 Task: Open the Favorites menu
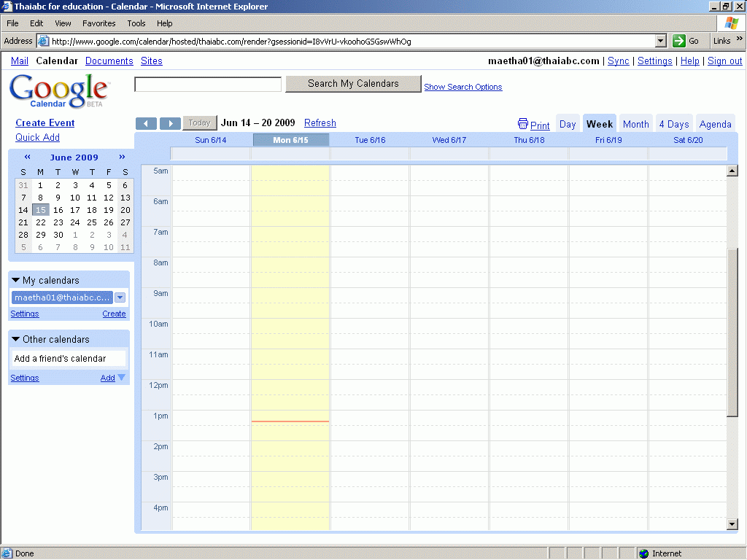pyautogui.click(x=98, y=23)
